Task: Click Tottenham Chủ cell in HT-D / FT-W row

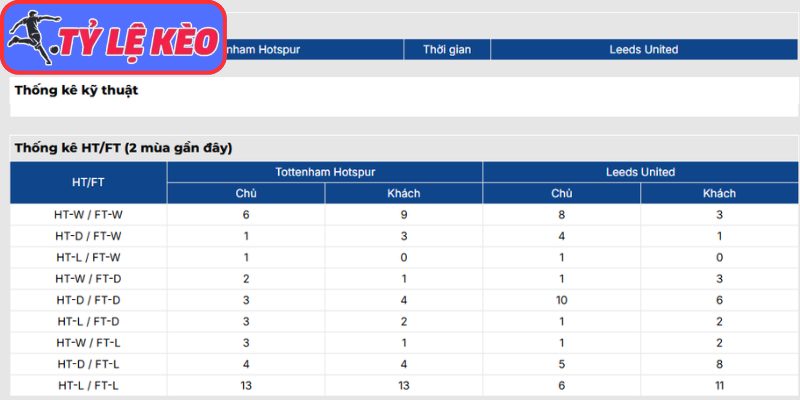Action: point(246,236)
